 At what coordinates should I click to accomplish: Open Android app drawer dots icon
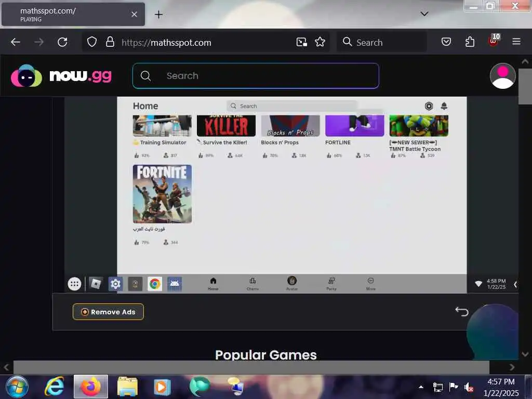click(74, 284)
